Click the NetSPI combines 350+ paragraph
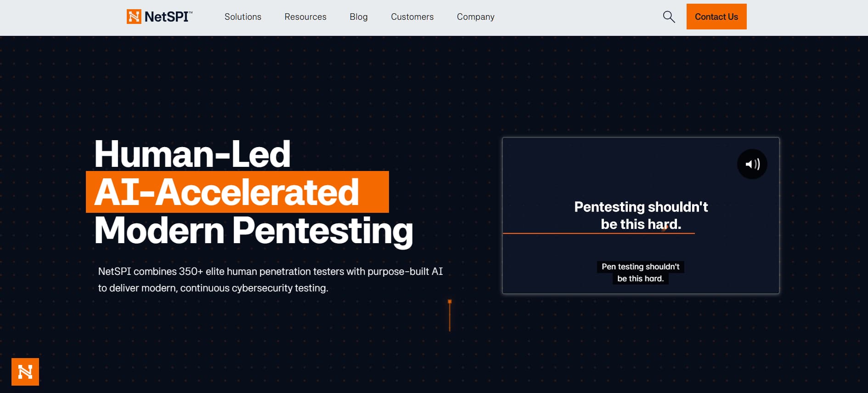The width and height of the screenshot is (868, 393). 271,279
